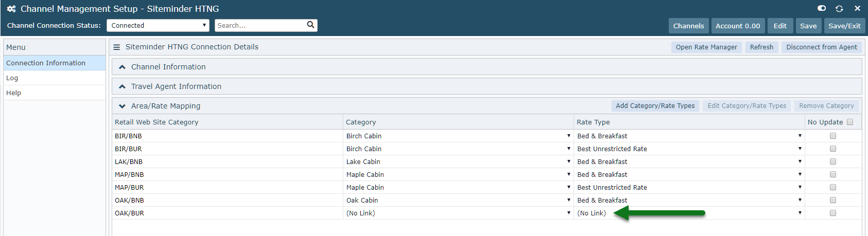
Task: Open the hamburger menu beside Connection Details
Action: (117, 47)
